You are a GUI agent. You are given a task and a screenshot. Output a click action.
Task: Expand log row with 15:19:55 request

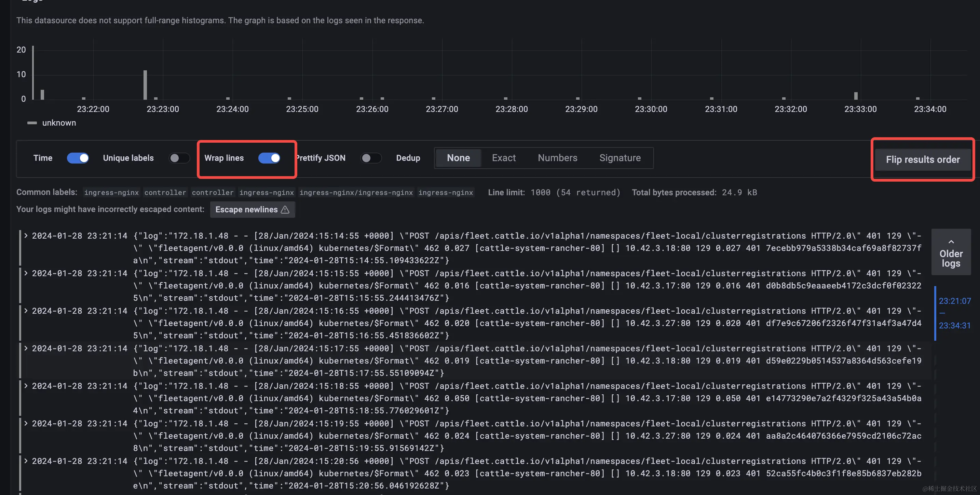pyautogui.click(x=26, y=423)
